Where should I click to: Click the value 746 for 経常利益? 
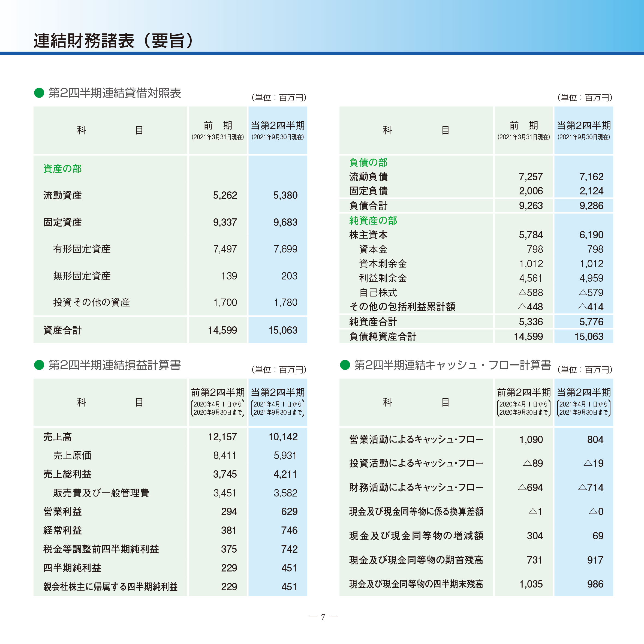coord(289,530)
